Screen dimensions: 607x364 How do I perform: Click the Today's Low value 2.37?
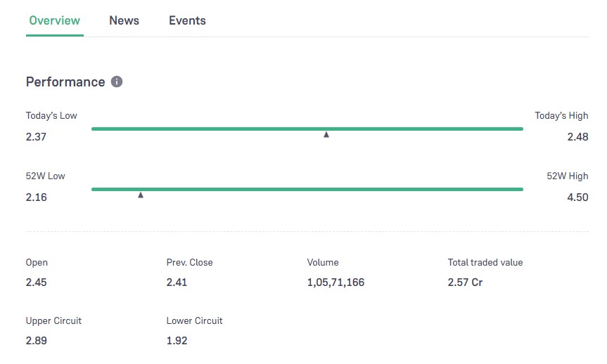point(36,137)
